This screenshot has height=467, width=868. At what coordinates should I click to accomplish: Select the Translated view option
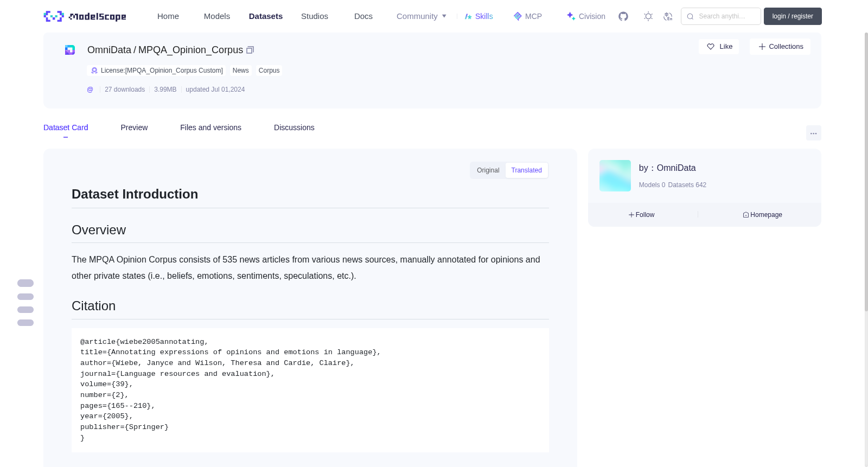pos(527,170)
